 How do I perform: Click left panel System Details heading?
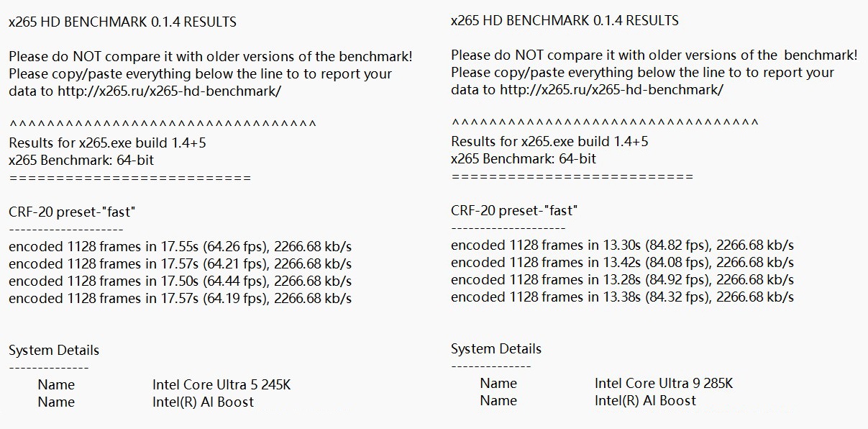pyautogui.click(x=54, y=351)
